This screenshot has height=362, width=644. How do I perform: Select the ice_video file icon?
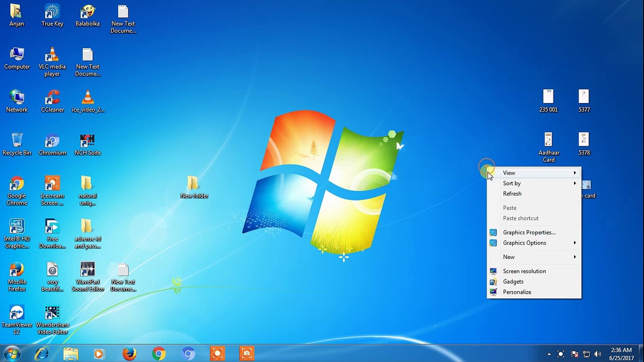88,102
